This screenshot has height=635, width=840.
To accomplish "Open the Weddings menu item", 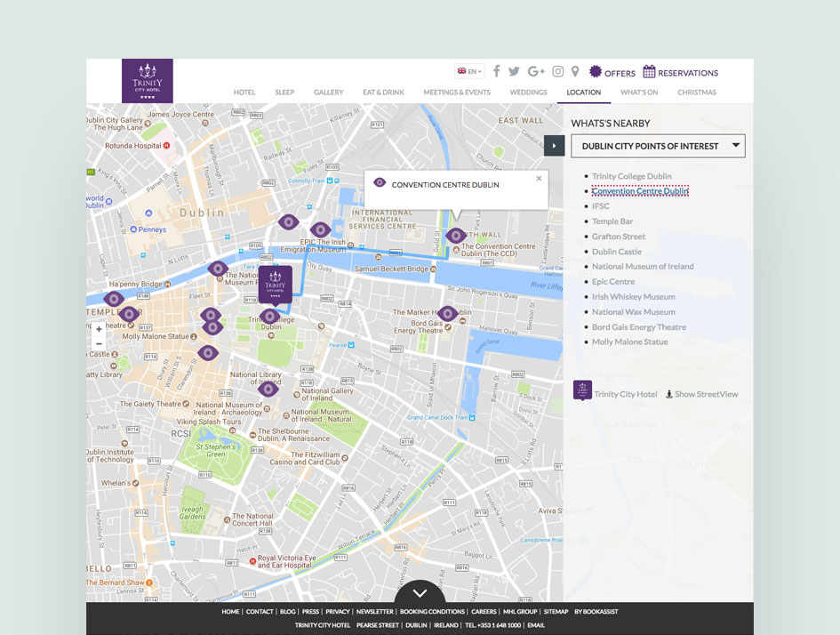I will 528,92.
